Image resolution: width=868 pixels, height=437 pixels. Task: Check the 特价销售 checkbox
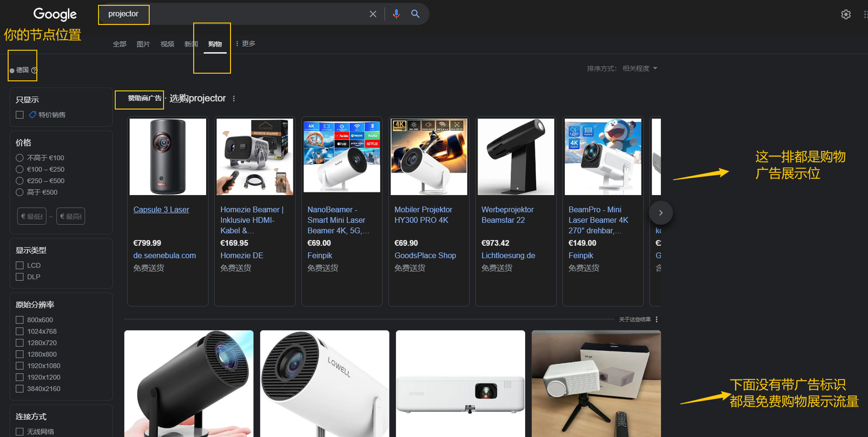[20, 115]
